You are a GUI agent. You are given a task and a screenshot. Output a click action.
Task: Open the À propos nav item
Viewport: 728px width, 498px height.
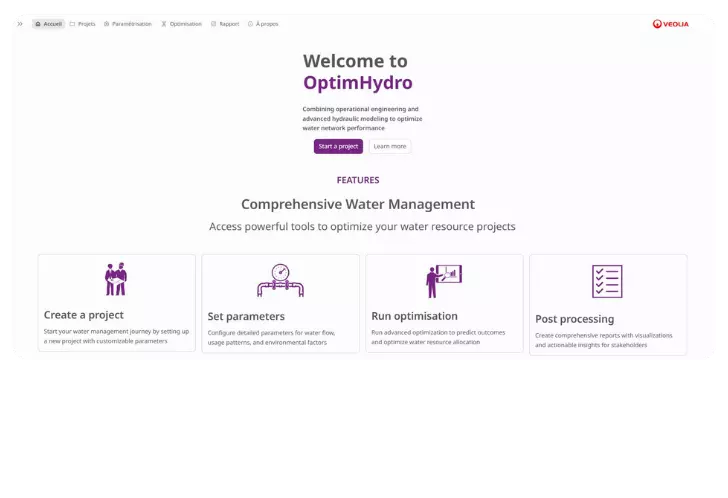pos(263,24)
